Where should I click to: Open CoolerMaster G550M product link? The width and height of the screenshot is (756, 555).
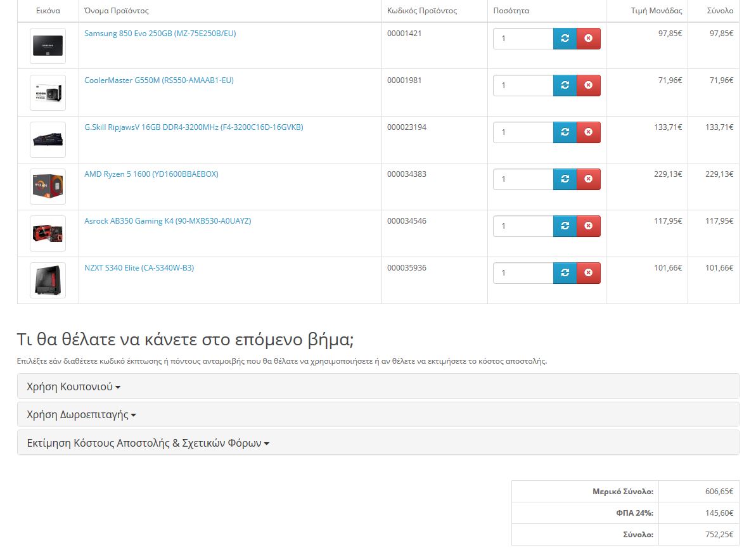[x=159, y=80]
